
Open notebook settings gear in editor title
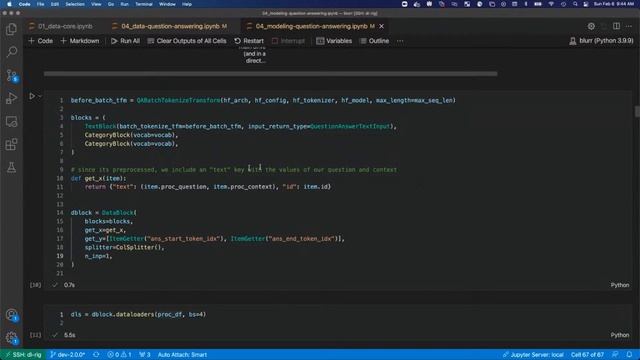(591, 26)
